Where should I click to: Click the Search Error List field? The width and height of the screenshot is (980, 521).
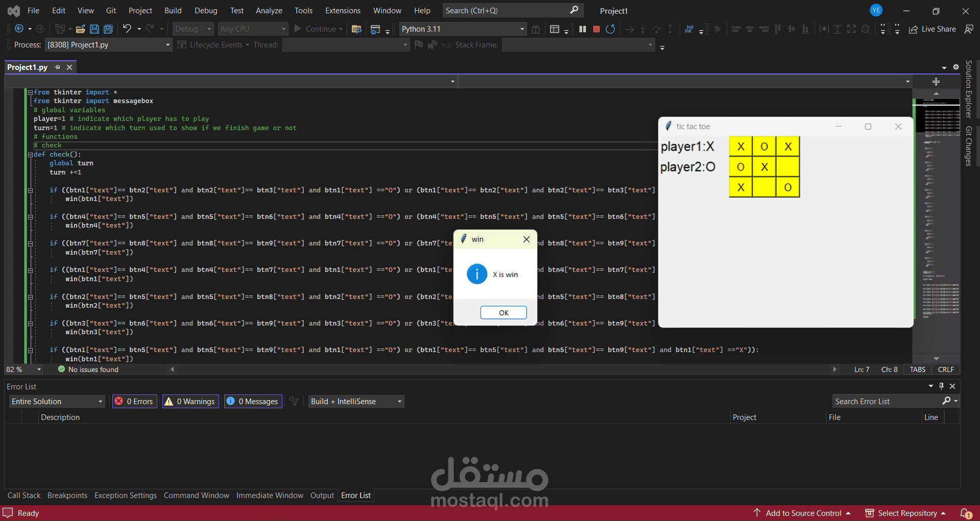(887, 402)
